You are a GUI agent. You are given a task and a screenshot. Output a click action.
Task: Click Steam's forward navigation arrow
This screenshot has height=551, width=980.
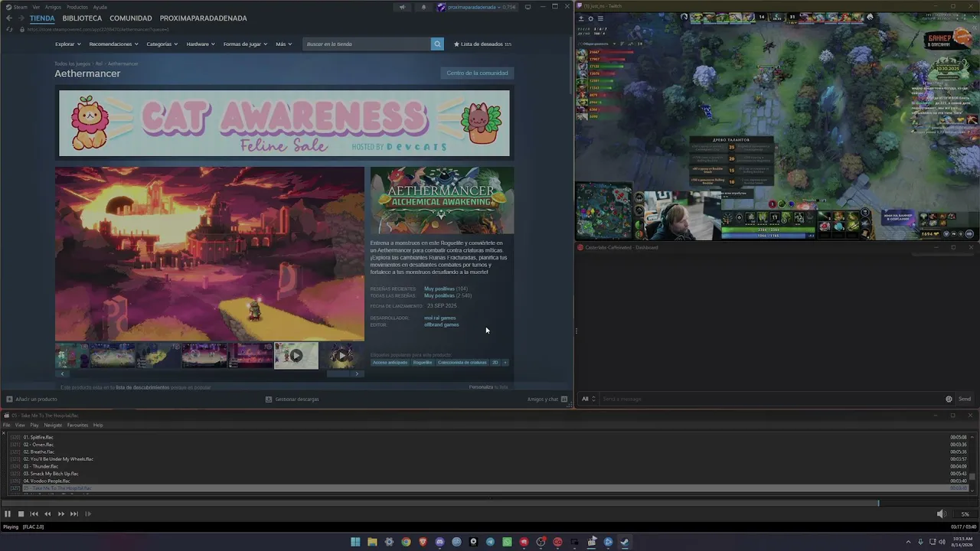tap(21, 18)
